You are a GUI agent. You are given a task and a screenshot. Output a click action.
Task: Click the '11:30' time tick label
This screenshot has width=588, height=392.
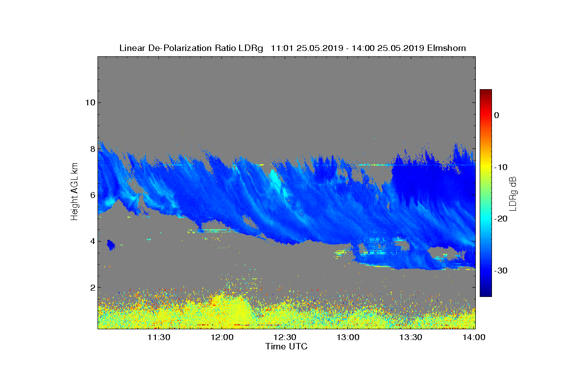159,337
